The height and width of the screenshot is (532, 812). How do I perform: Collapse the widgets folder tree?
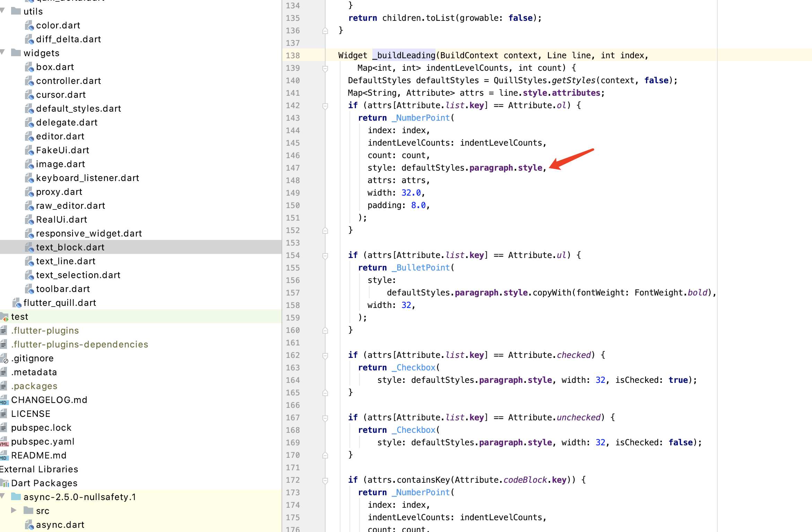3,52
